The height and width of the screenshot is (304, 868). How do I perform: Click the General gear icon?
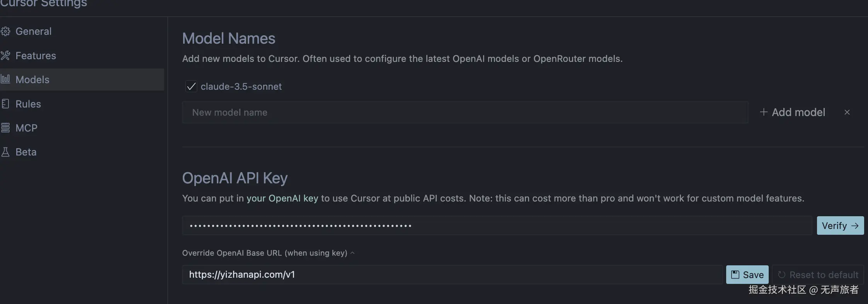[5, 31]
